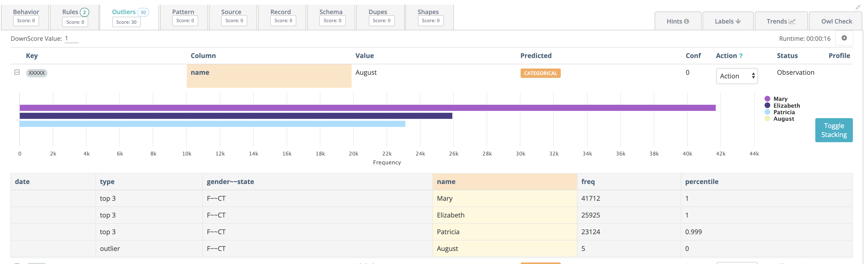
Task: Toggle August series in chart legend
Action: 783,119
